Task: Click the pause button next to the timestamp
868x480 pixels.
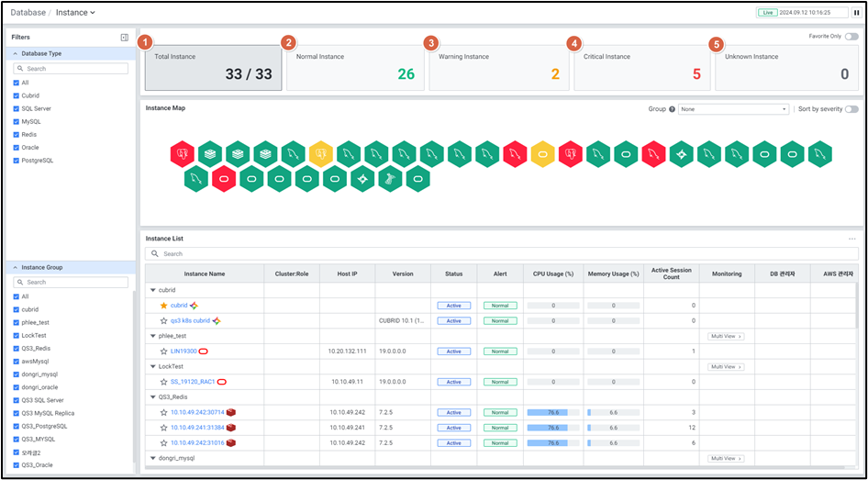Action: pos(856,13)
